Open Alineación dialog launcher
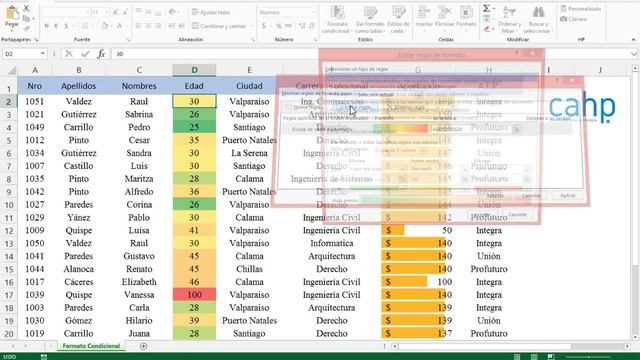The image size is (640, 360). click(253, 40)
